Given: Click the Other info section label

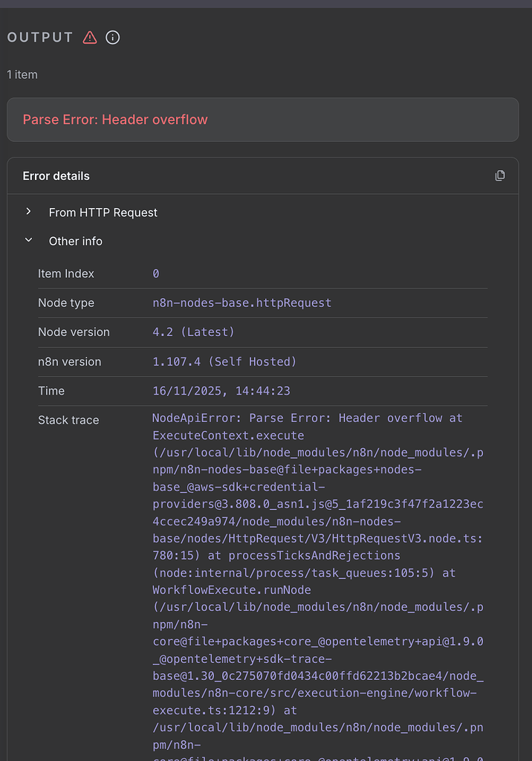Looking at the screenshot, I should [76, 242].
